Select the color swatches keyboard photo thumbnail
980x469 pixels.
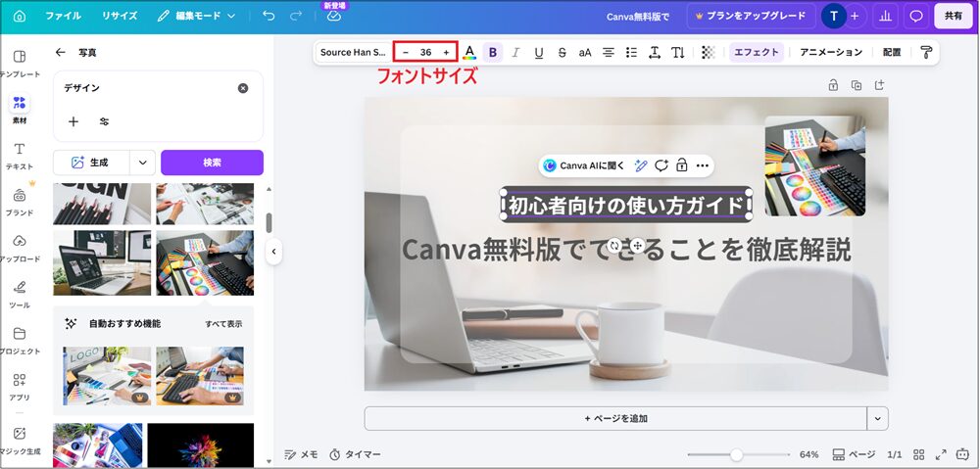click(205, 263)
